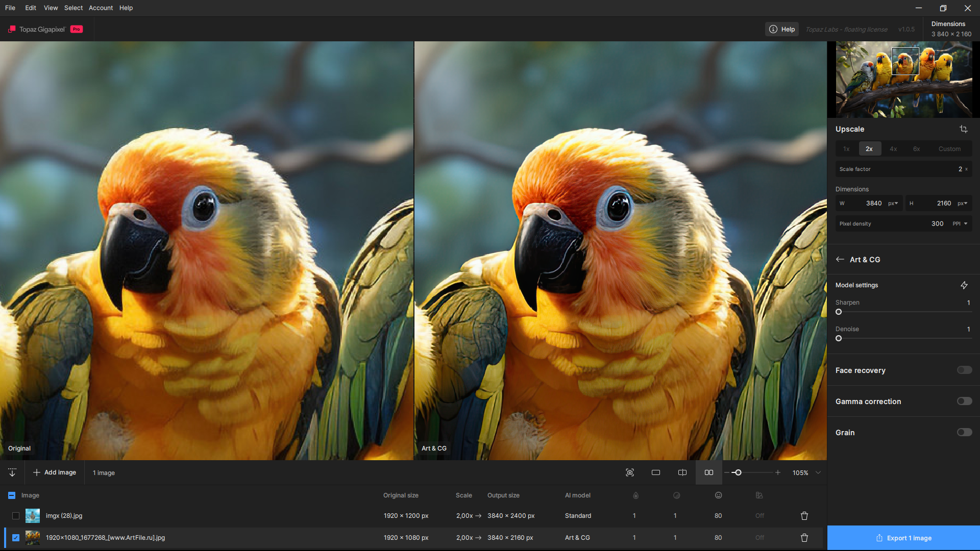This screenshot has height=551, width=980.
Task: Enable the Face recovery toggle
Action: coord(964,370)
